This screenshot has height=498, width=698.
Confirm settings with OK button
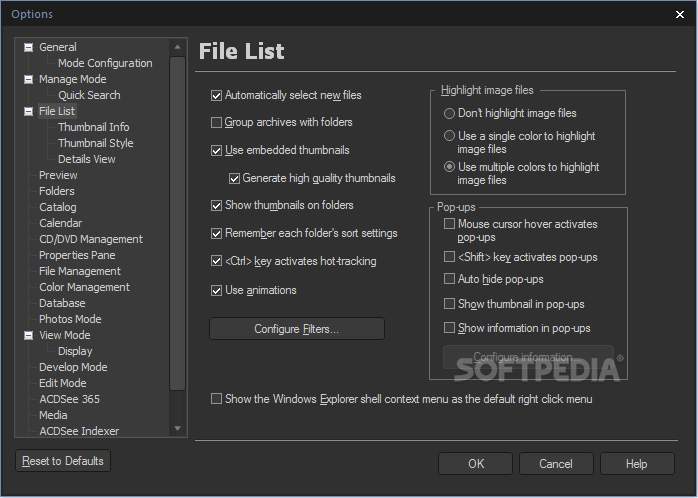point(475,464)
